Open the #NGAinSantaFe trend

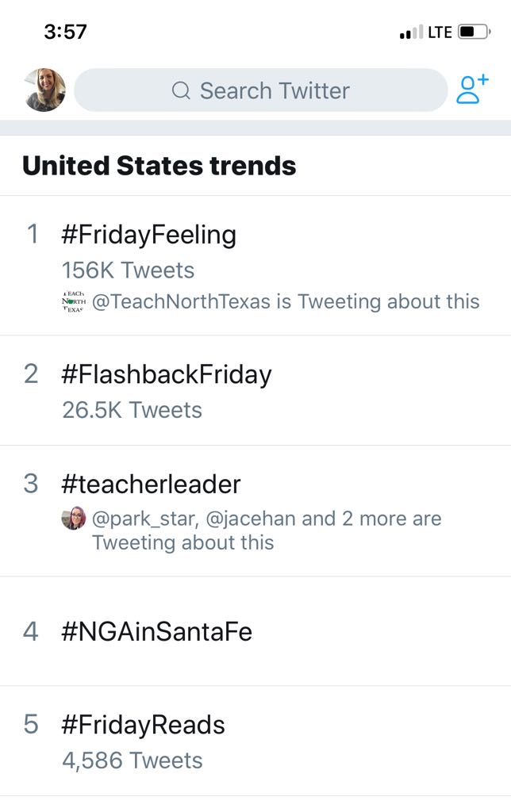156,632
